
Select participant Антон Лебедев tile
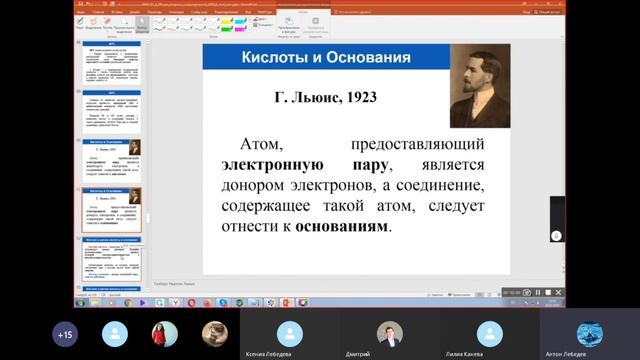pos(590,334)
